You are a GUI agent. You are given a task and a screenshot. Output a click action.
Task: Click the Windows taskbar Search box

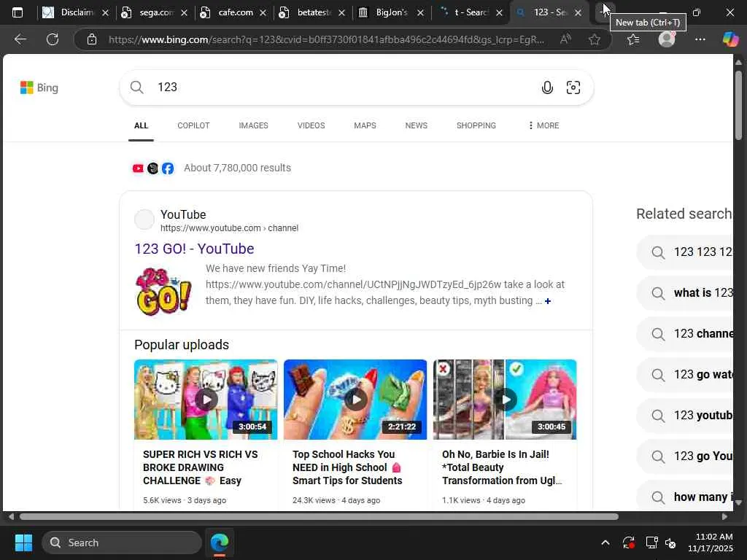click(x=122, y=542)
